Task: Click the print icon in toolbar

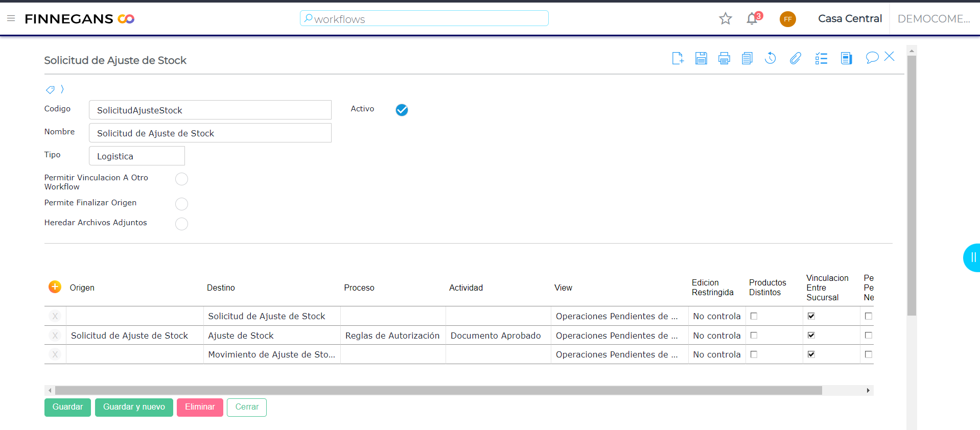Action: pos(724,58)
